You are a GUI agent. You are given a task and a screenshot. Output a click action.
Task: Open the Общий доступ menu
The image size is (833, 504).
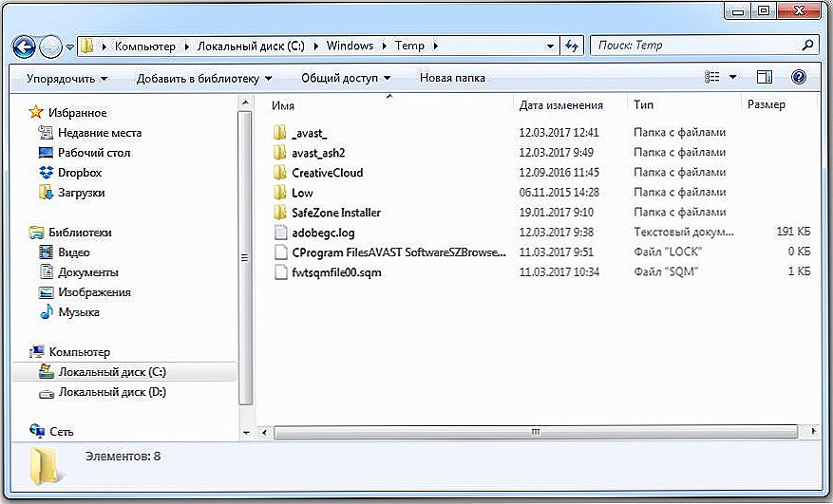click(346, 78)
